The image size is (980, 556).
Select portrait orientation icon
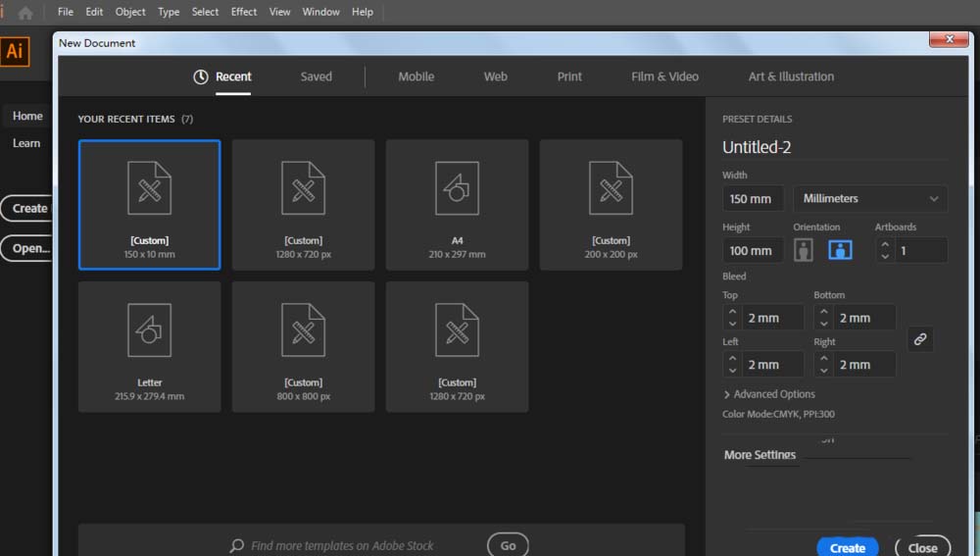pos(804,250)
